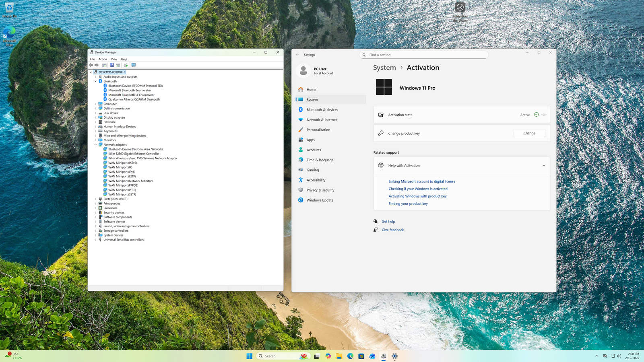Click the Find a setting search box

pos(423,55)
